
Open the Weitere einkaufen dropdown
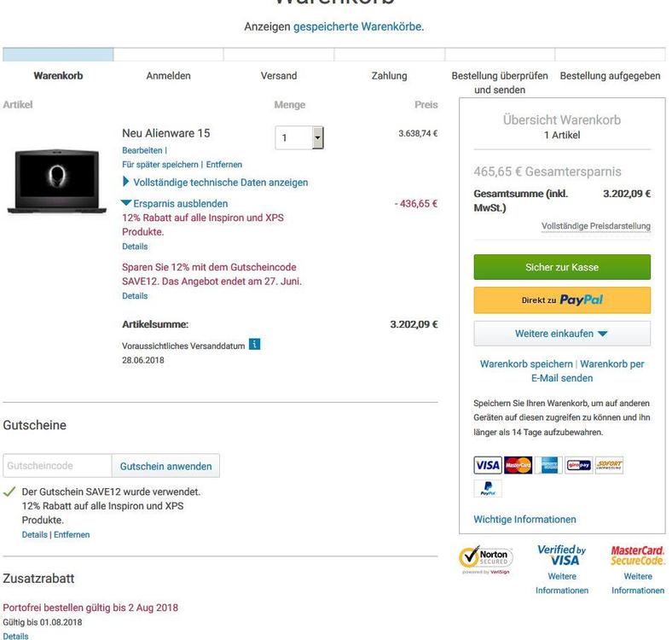561,333
